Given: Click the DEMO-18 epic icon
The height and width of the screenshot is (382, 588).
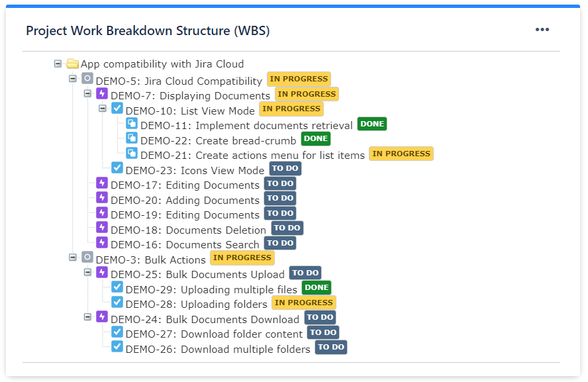Looking at the screenshot, I should (102, 228).
